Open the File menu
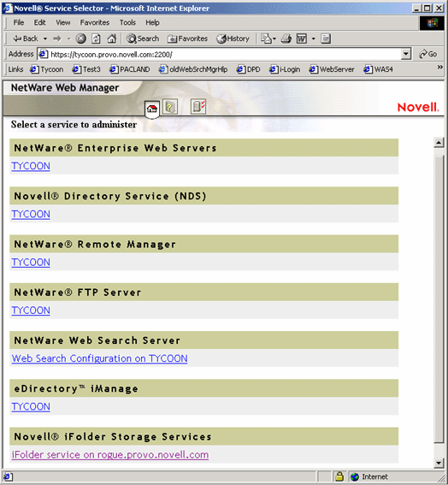Image resolution: width=448 pixels, height=485 pixels. (19, 22)
